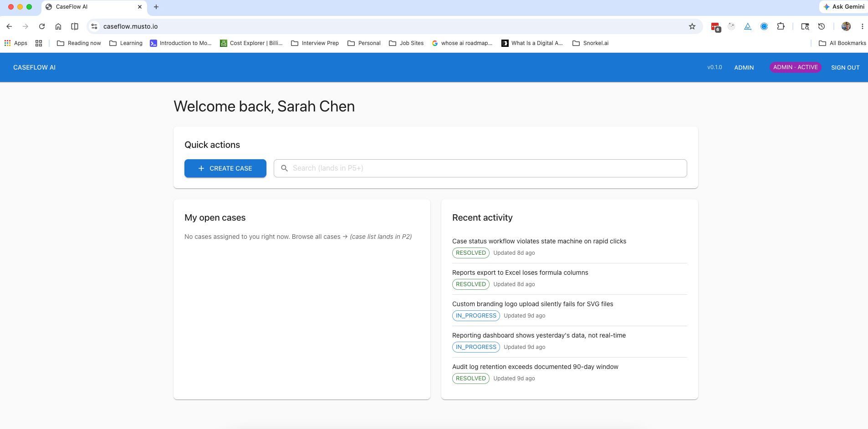Viewport: 868px width, 429px height.
Task: Click RESOLVED chip on Reports export item
Action: pos(471,284)
